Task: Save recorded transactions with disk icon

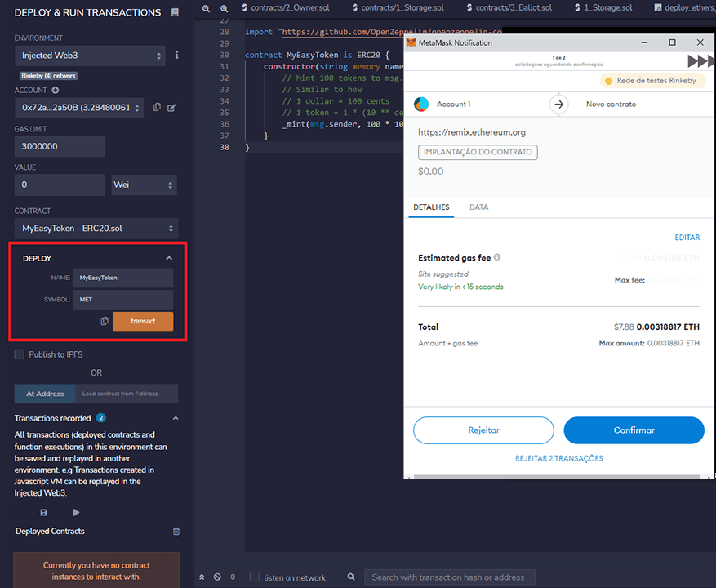Action: pyautogui.click(x=43, y=512)
